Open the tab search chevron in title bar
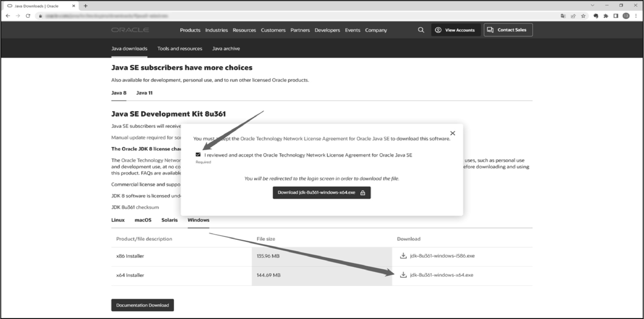Viewport: 644px width, 319px height. coord(593,5)
